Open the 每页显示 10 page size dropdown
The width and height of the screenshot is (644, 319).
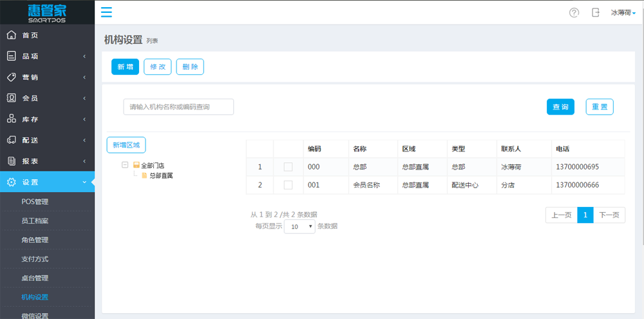[x=299, y=226]
